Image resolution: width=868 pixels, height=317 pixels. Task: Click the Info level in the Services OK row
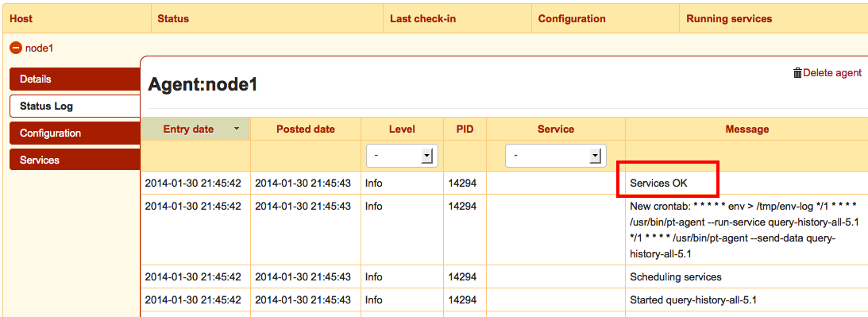tap(374, 183)
